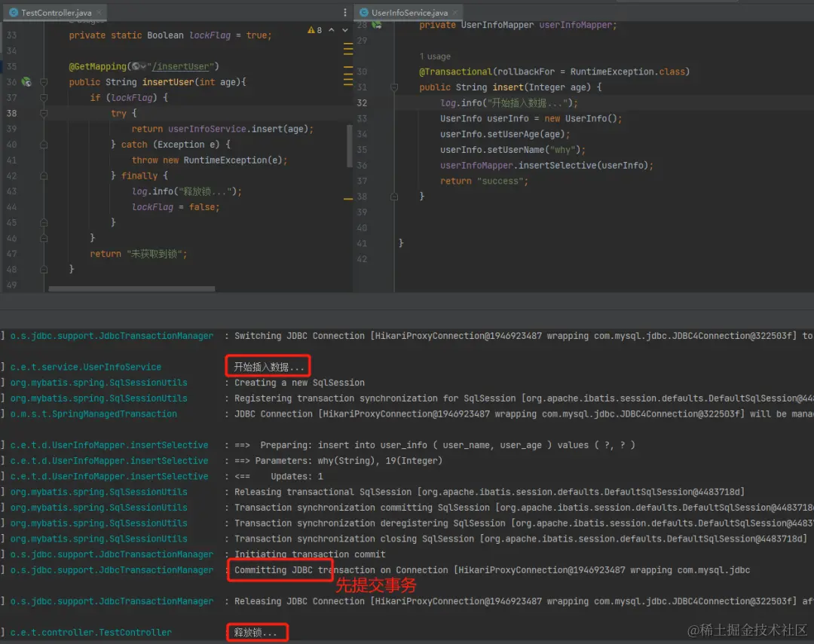Click the 'Creating a new SqlSession' log line
The width and height of the screenshot is (814, 644).
click(x=299, y=383)
